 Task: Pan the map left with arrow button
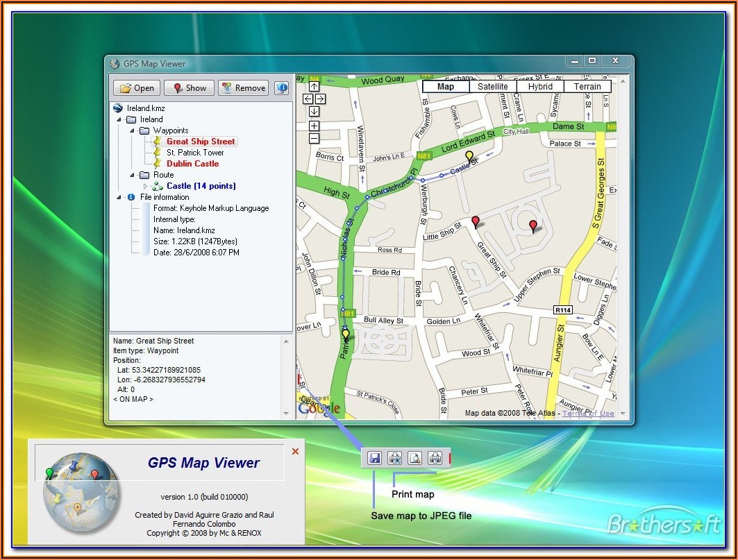(x=308, y=99)
